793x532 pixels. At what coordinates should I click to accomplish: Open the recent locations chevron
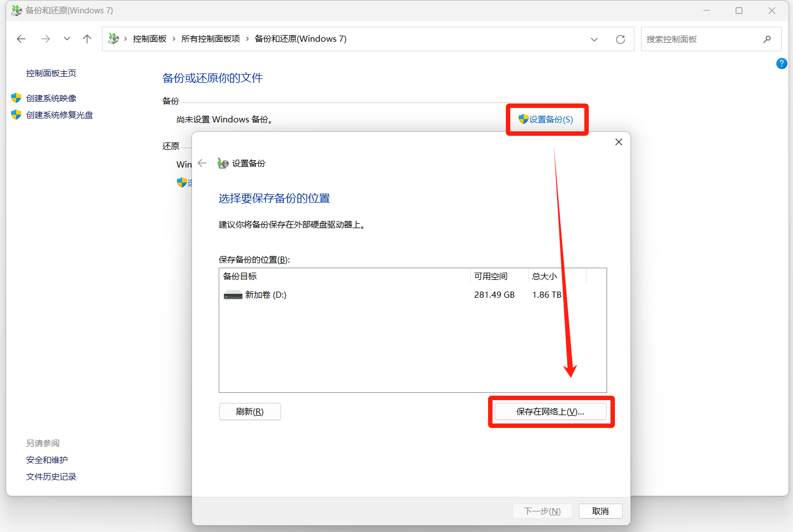click(x=67, y=39)
